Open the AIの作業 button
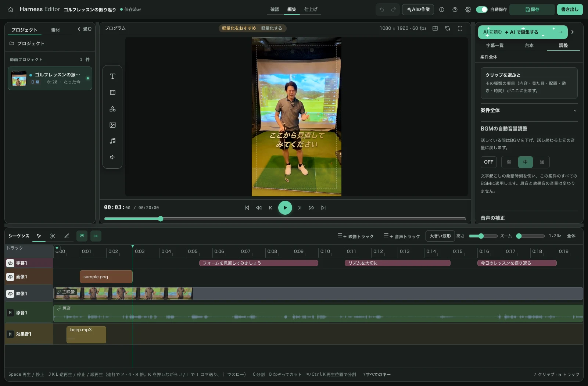588x386 pixels. point(418,10)
